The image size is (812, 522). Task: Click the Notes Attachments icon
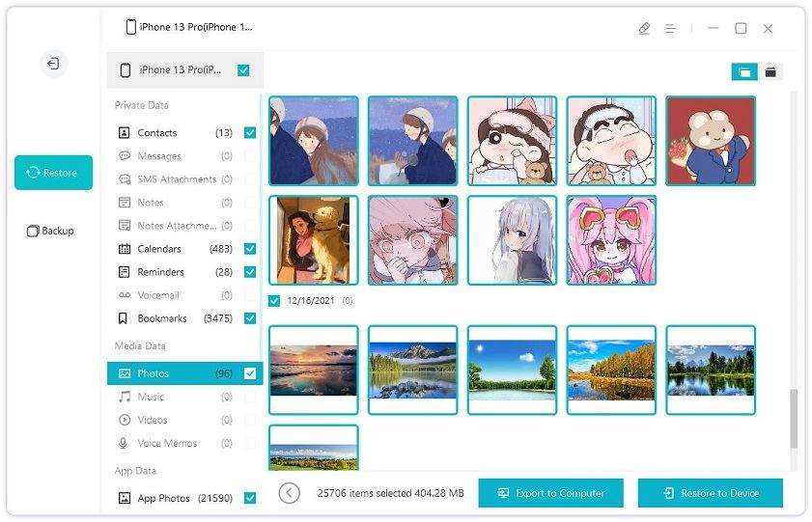pyautogui.click(x=125, y=226)
